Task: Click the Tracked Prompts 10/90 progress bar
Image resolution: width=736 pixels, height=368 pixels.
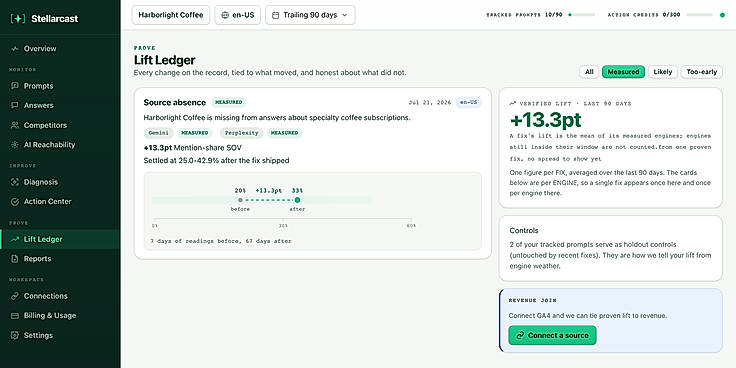Action: (581, 15)
